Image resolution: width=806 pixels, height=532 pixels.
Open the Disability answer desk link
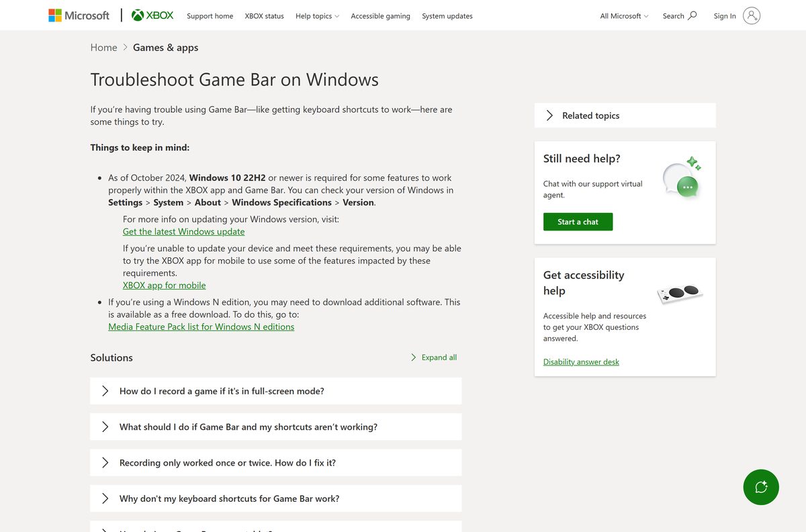click(x=581, y=362)
